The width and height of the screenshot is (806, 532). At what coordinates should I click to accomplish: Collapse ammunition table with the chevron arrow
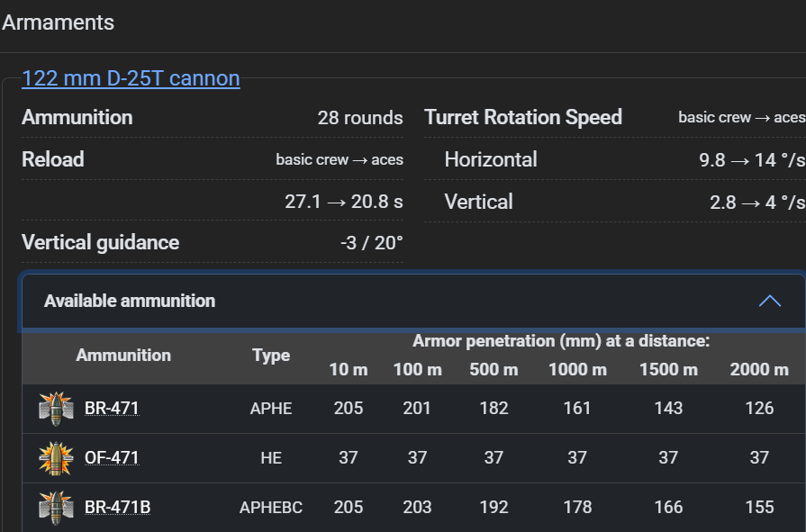(x=770, y=301)
